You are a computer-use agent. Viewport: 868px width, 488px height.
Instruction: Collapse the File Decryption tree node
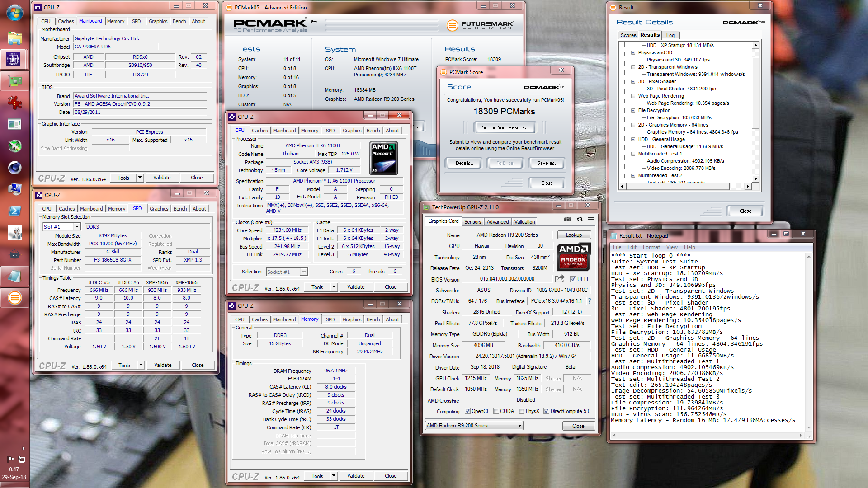633,110
